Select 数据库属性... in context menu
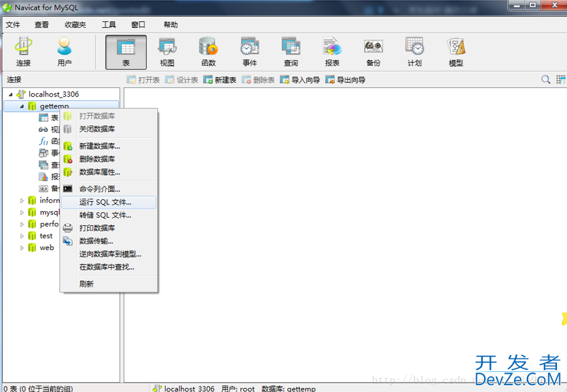 pyautogui.click(x=108, y=172)
